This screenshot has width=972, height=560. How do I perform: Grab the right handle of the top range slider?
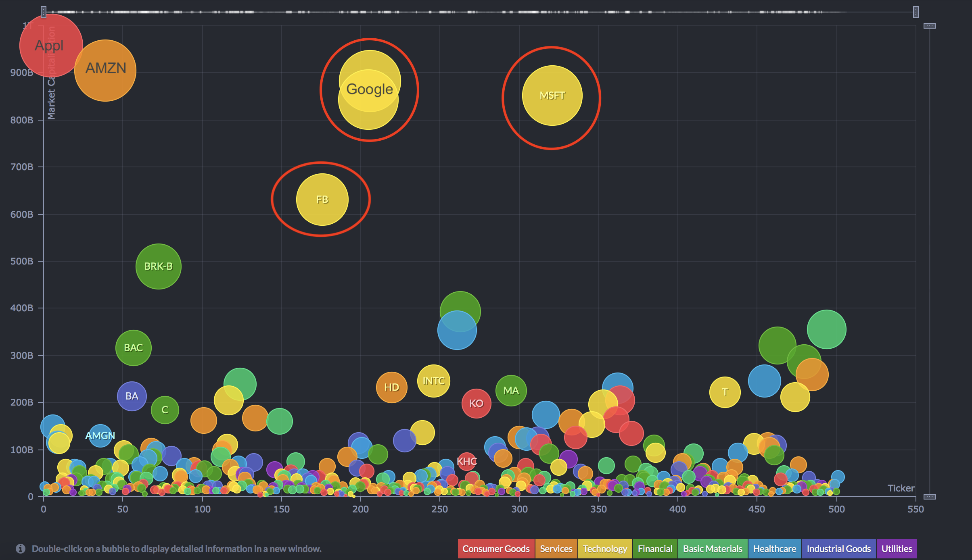point(916,12)
